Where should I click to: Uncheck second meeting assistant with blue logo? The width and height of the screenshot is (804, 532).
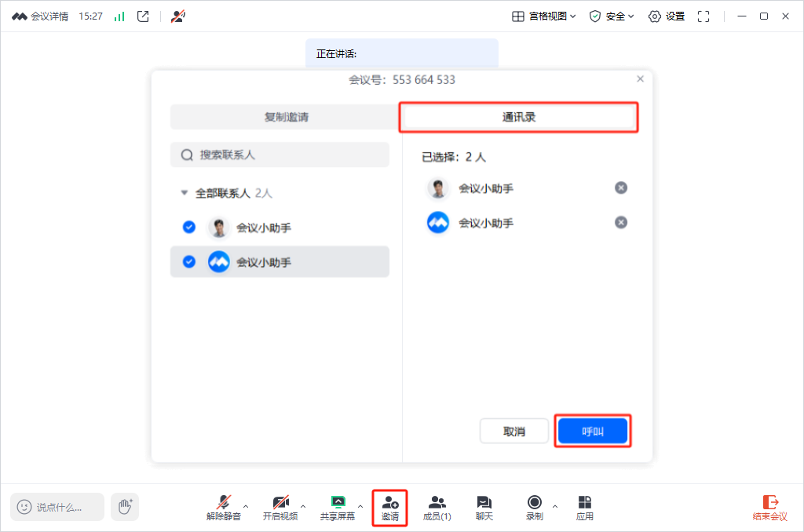(189, 262)
